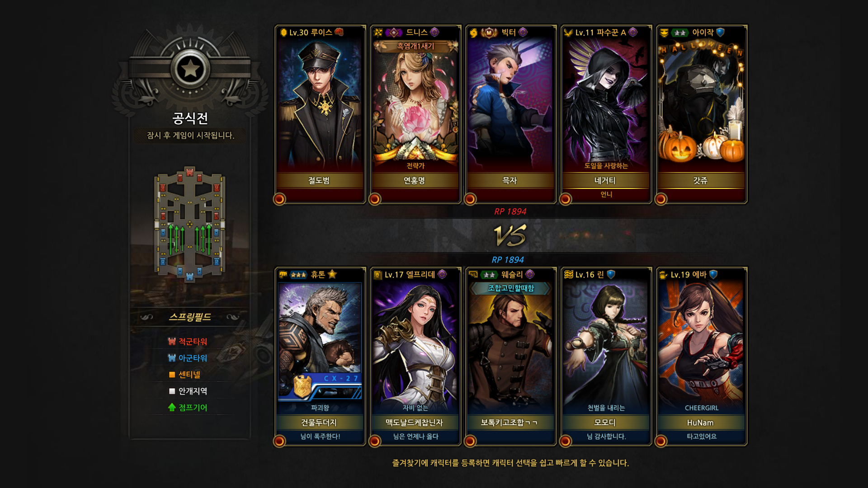868x488 pixels.
Task: Select the 아군타워 legend entry
Action: [188, 358]
